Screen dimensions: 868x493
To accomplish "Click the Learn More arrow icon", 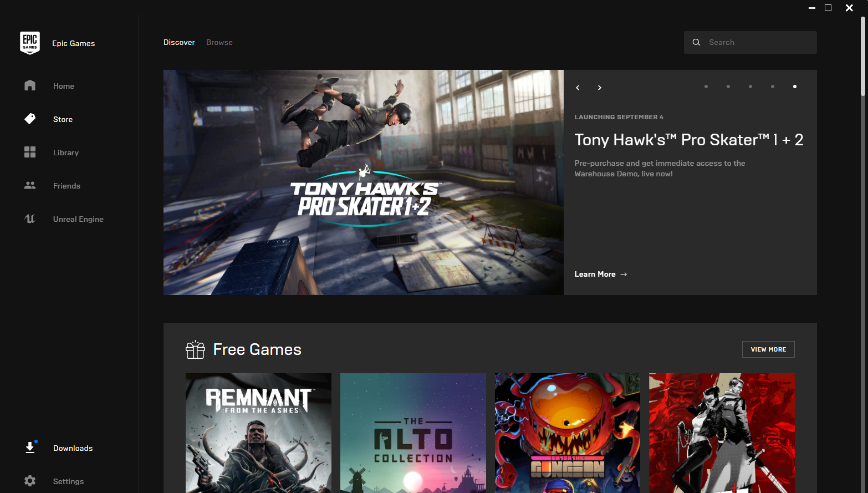I will [624, 274].
